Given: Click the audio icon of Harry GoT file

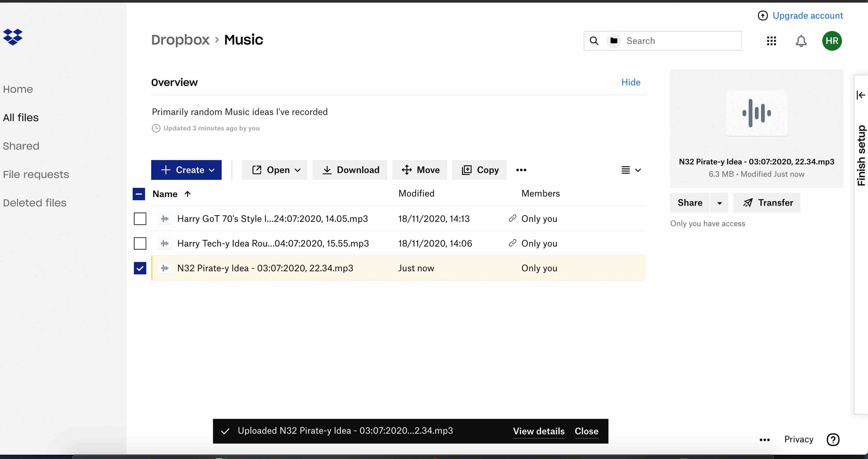Looking at the screenshot, I should click(165, 219).
